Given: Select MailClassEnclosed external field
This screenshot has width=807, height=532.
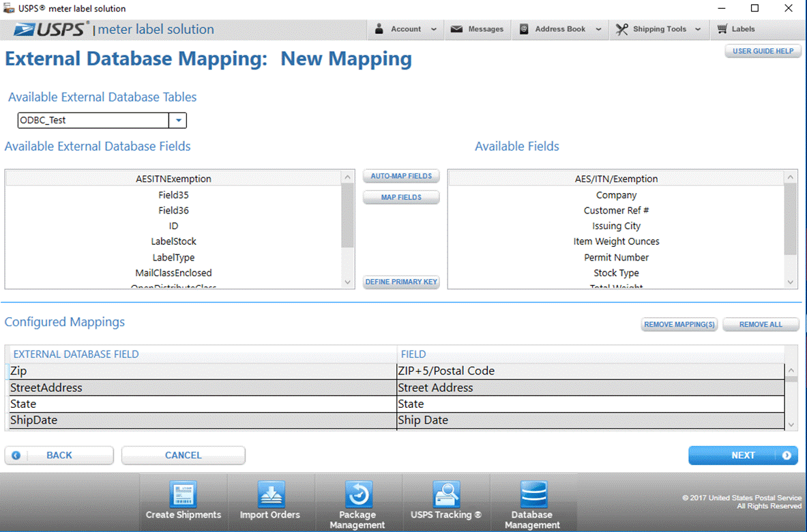Looking at the screenshot, I should coord(173,273).
